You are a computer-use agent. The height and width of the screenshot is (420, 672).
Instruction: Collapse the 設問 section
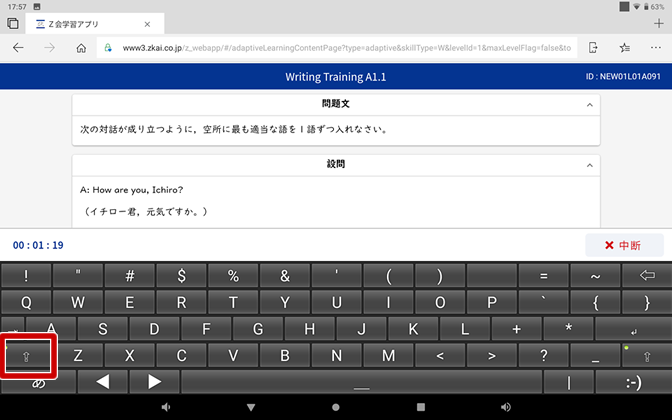(x=590, y=165)
